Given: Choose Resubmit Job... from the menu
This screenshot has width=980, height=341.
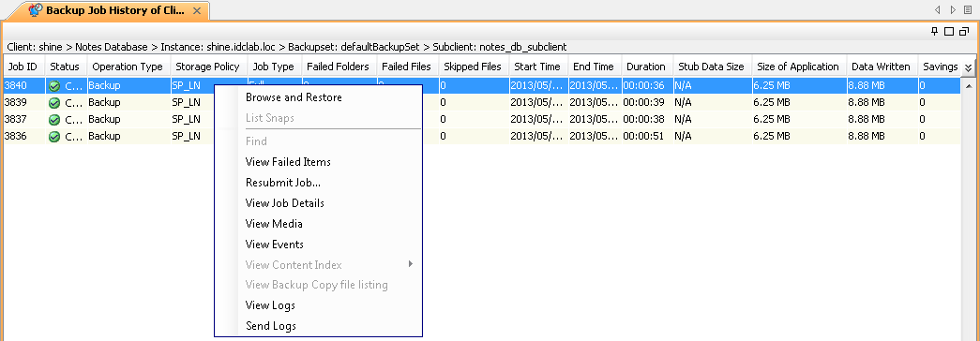Looking at the screenshot, I should [x=283, y=183].
